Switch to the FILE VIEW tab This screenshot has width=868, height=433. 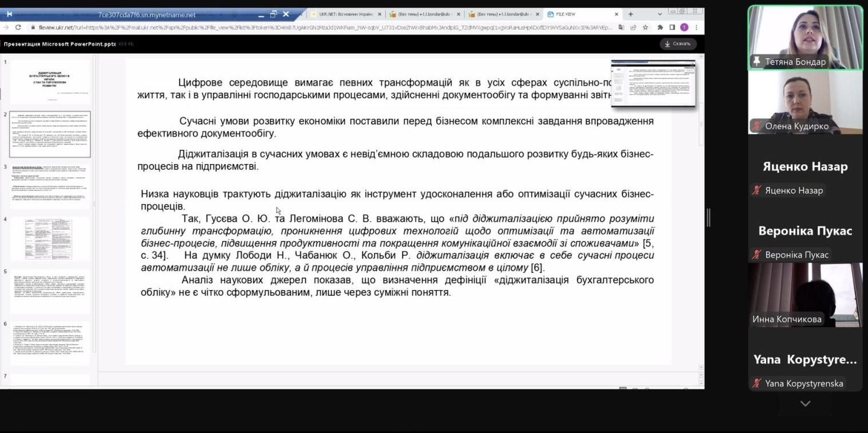click(x=578, y=14)
